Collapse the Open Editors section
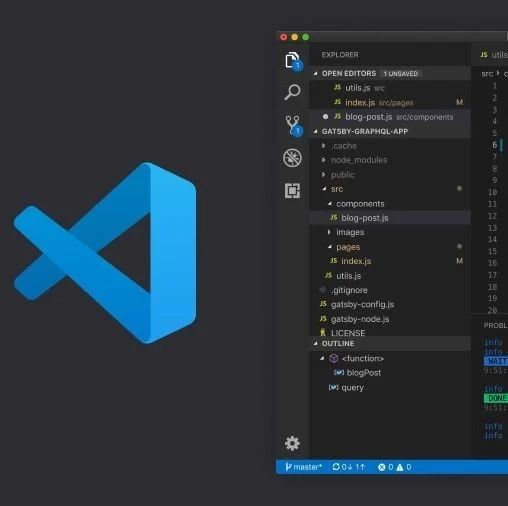The height and width of the screenshot is (506, 508). 315,73
